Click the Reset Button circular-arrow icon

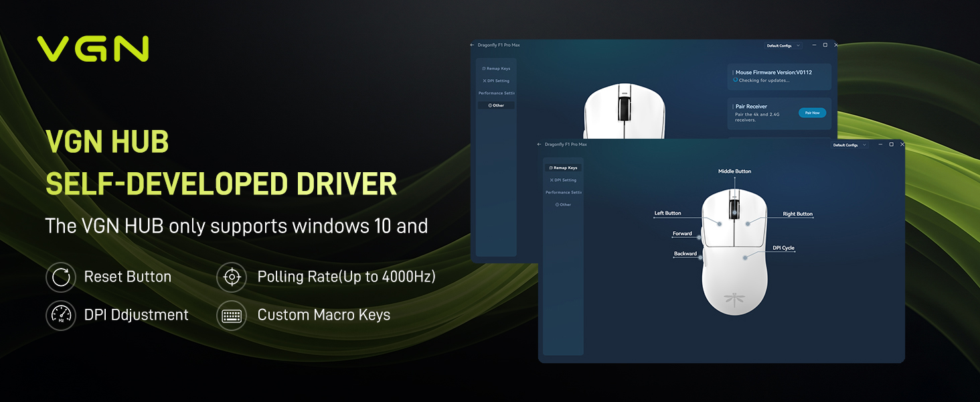61,277
